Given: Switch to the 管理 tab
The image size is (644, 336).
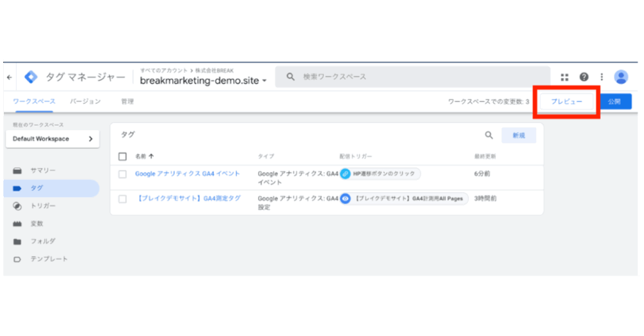Looking at the screenshot, I should click(127, 101).
